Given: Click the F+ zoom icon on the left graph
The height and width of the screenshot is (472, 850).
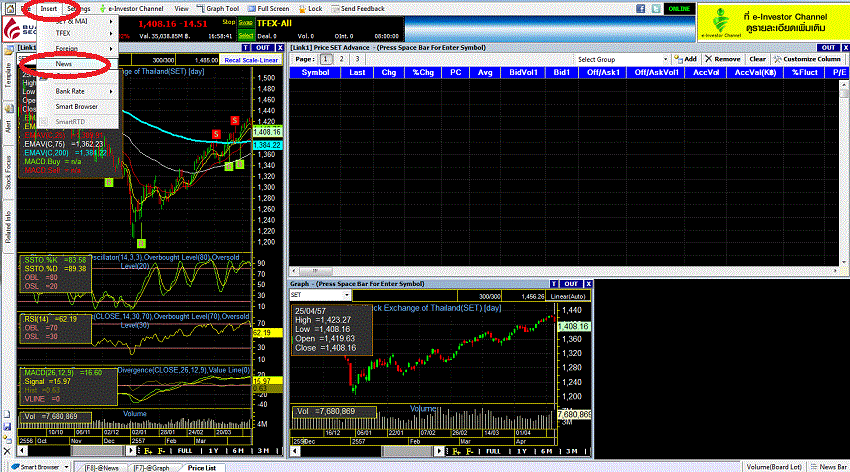Looking at the screenshot, I should pyautogui.click(x=147, y=451).
